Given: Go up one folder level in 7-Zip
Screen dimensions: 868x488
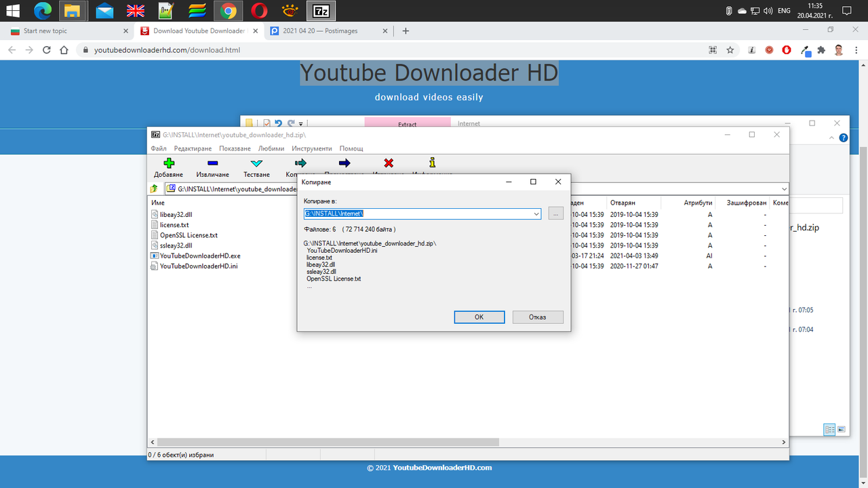Looking at the screenshot, I should (154, 189).
